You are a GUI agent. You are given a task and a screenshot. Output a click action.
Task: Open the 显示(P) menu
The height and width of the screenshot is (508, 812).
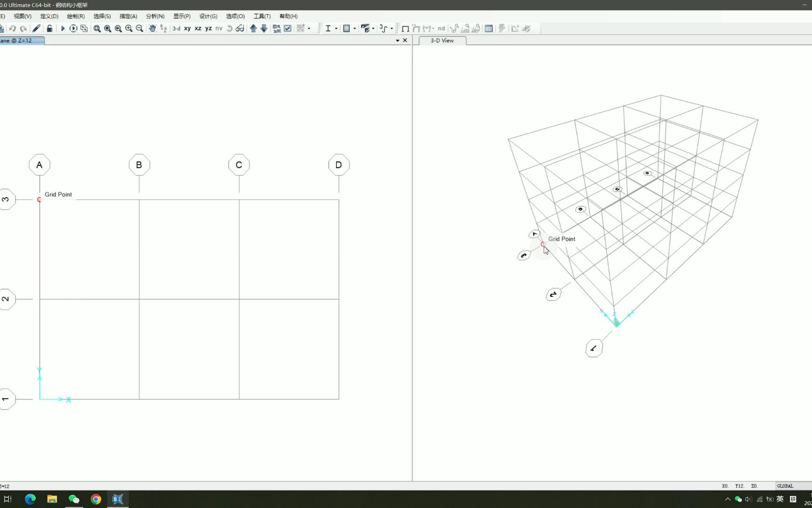point(182,16)
